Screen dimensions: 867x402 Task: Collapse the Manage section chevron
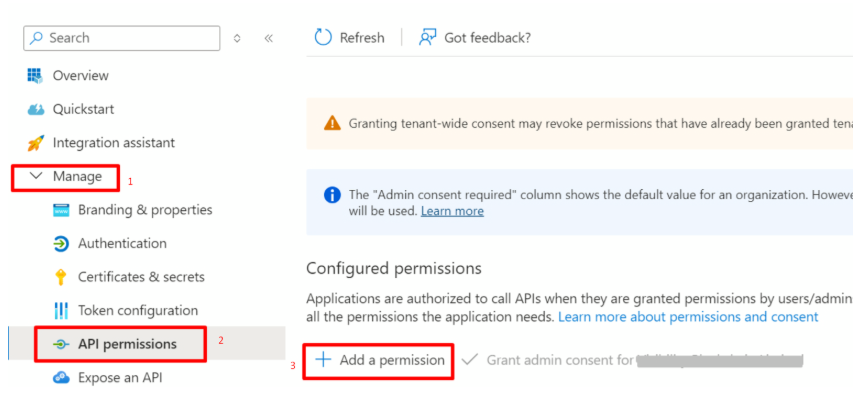pyautogui.click(x=36, y=177)
